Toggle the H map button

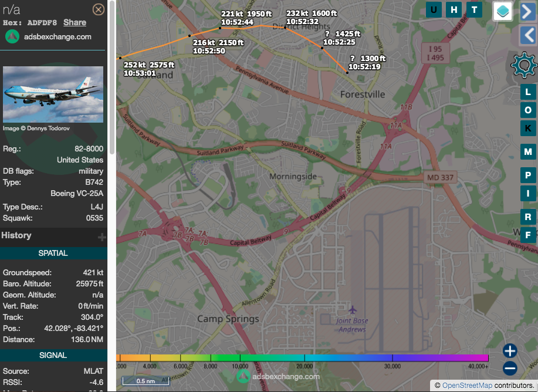[454, 9]
